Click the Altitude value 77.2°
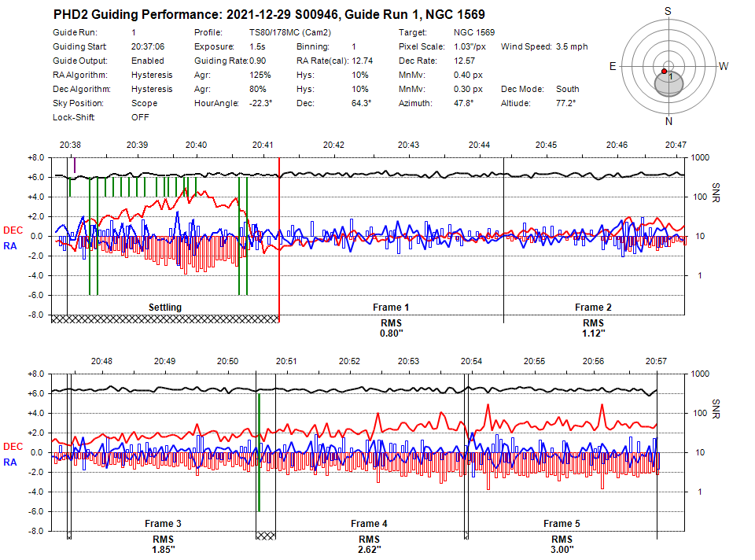 (x=565, y=103)
